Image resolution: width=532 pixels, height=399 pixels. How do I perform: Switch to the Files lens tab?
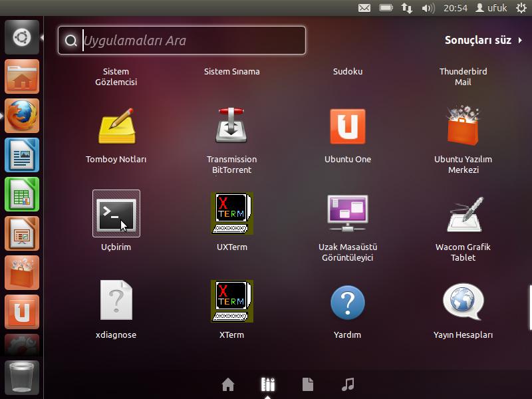[308, 384]
